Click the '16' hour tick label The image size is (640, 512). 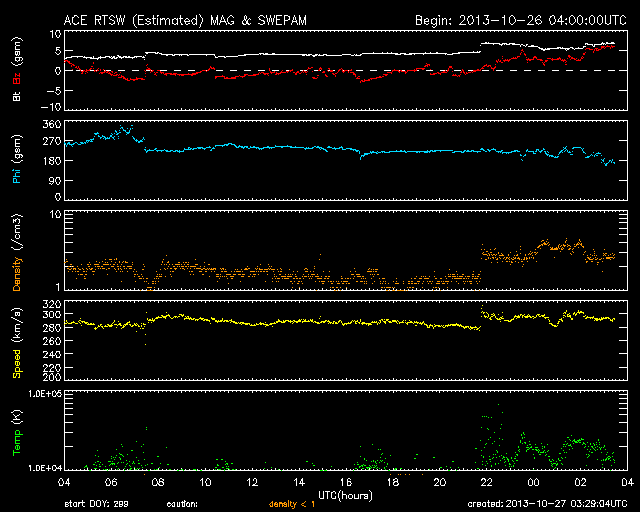(x=346, y=482)
